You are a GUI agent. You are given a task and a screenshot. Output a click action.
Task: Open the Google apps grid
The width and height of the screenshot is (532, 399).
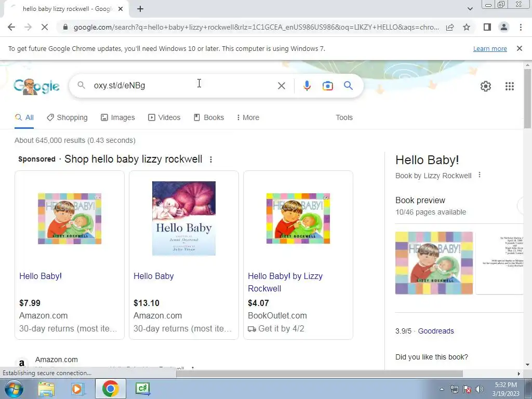[x=509, y=86]
